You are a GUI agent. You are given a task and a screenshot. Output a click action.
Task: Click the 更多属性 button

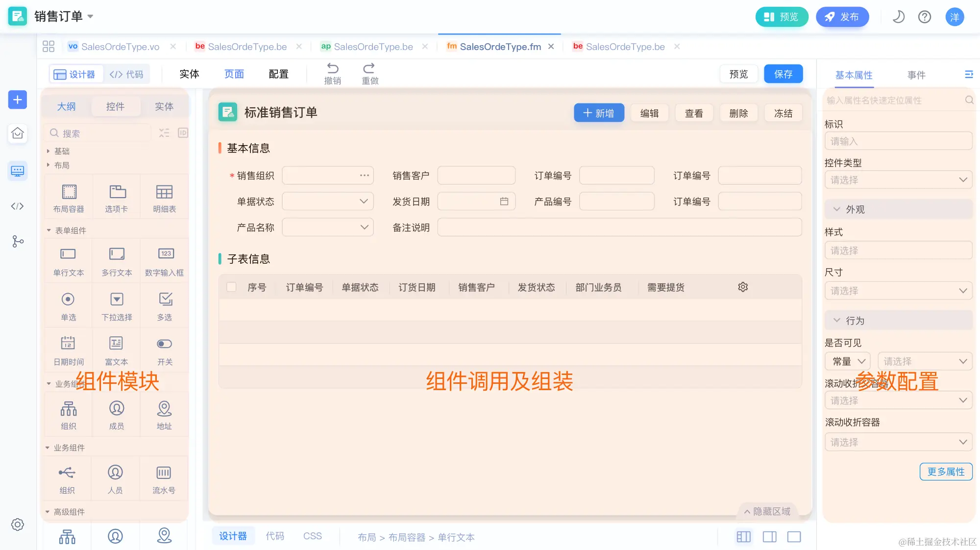946,472
